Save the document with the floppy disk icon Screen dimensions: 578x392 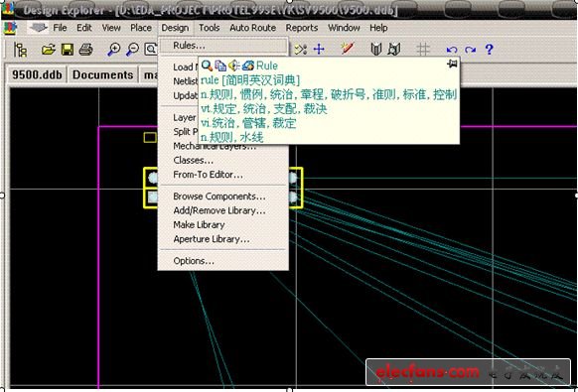point(68,50)
